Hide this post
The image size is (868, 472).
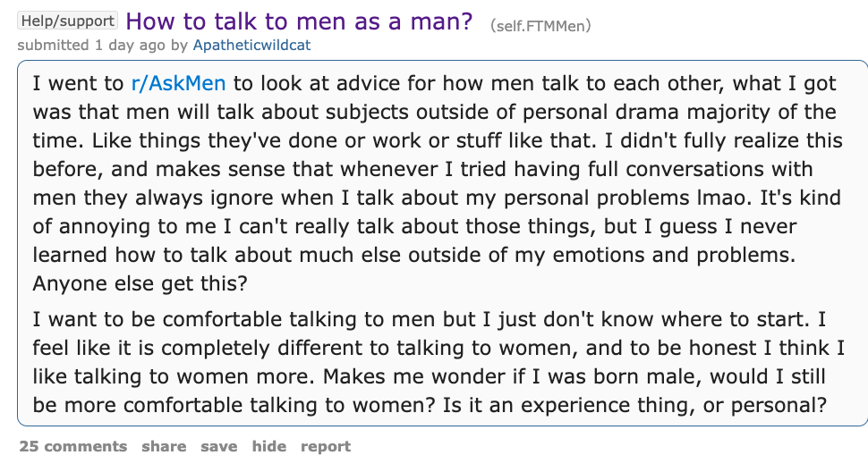point(269,446)
